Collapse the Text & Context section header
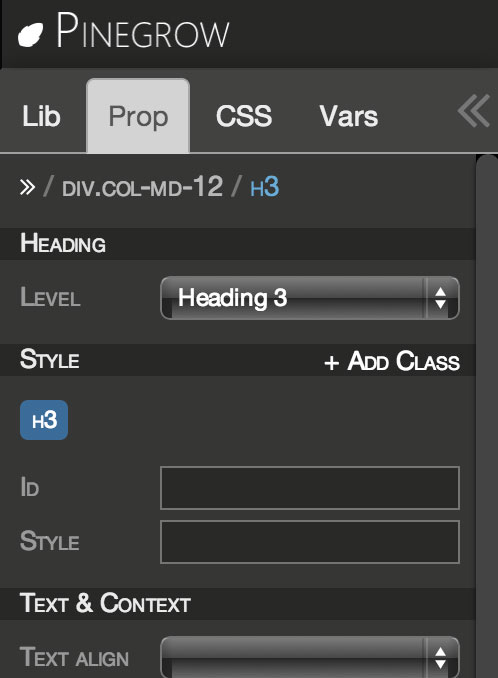This screenshot has width=498, height=678. (238, 604)
